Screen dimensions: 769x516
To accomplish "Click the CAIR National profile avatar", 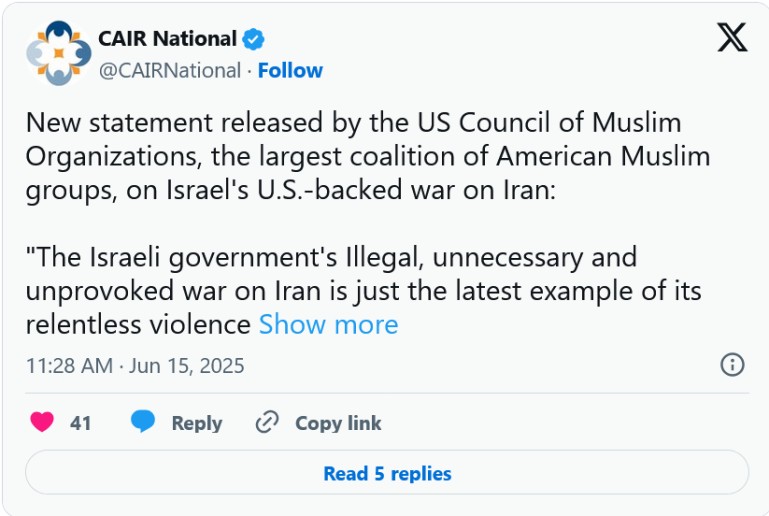I will 58,54.
